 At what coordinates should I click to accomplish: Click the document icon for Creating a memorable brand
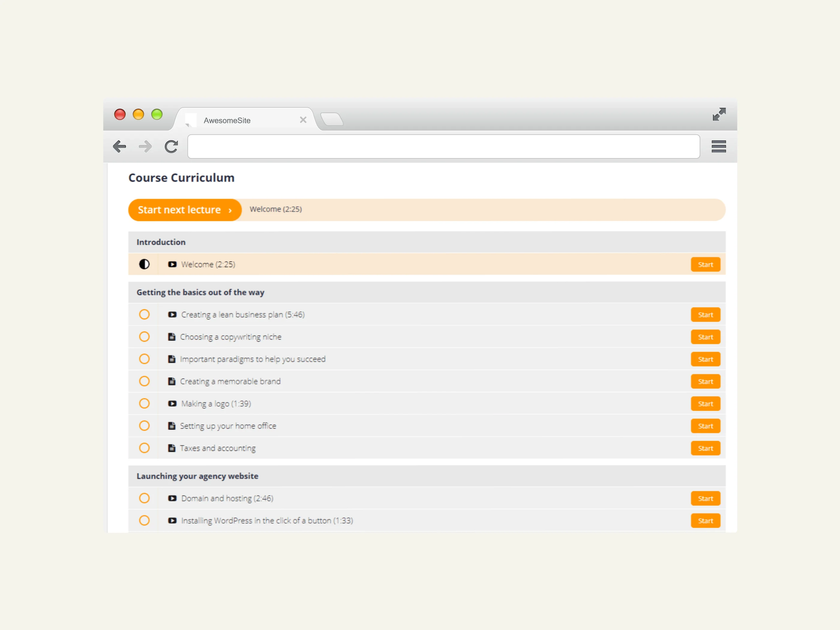coord(172,381)
